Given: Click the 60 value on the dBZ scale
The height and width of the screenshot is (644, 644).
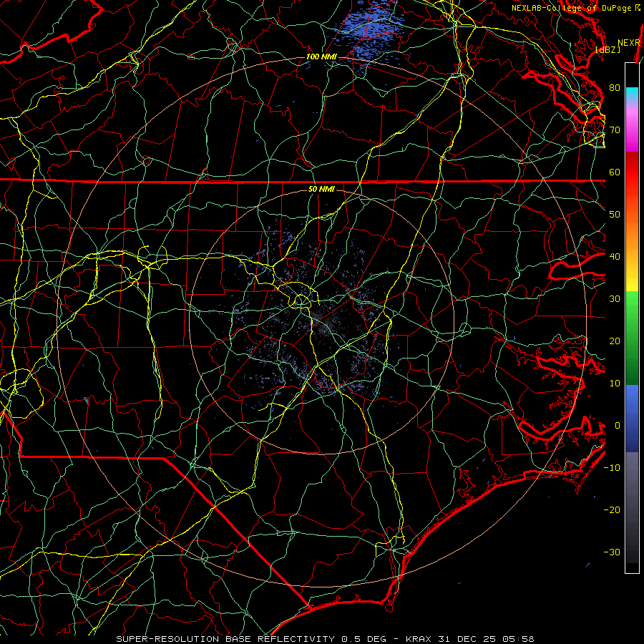Looking at the screenshot, I should tap(615, 172).
